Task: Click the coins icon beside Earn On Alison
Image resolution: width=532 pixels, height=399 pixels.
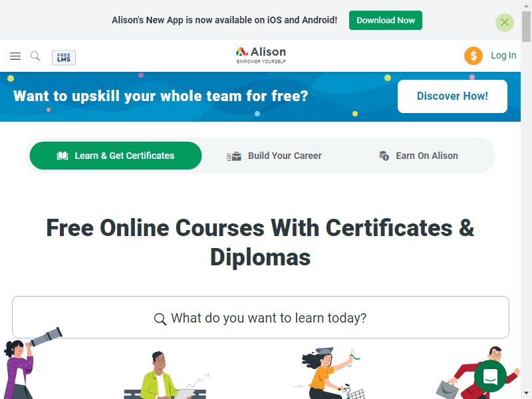Action: click(x=384, y=156)
